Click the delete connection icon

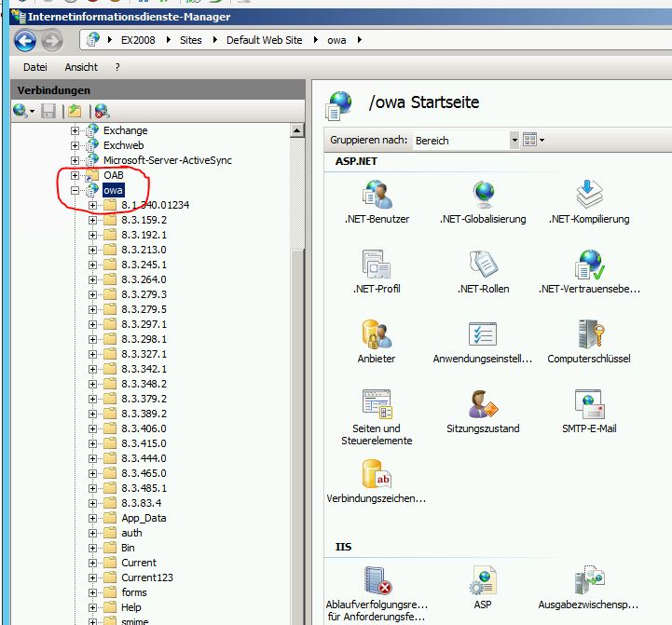click(x=102, y=112)
